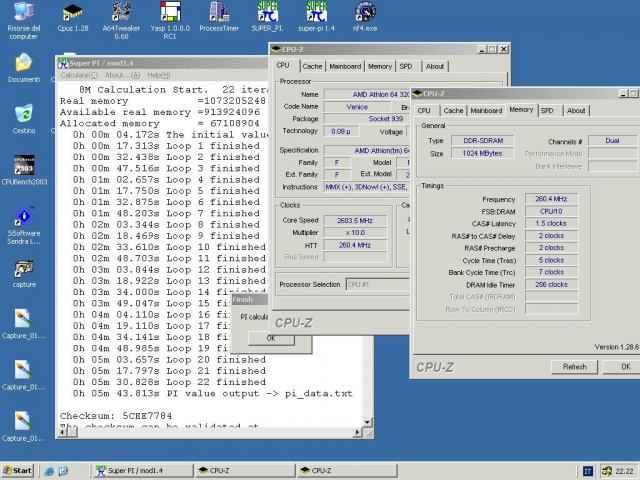
Task: Click OK button in front CPU-Z window
Action: click(622, 367)
